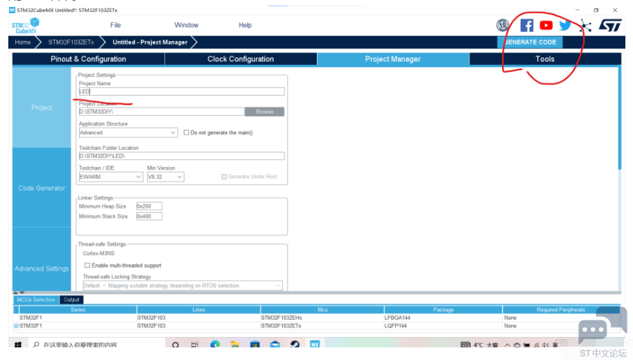This screenshot has height=364, width=633.
Task: Open the File menu
Action: point(116,25)
